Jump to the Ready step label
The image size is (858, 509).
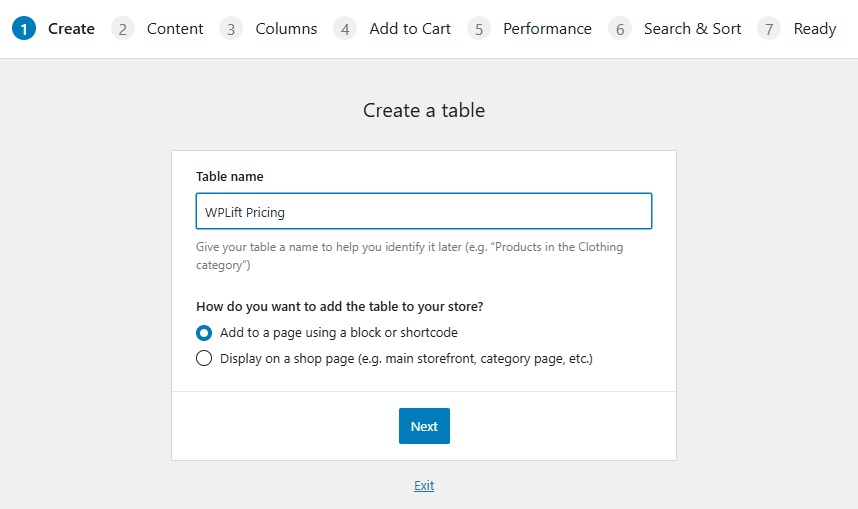coord(814,29)
